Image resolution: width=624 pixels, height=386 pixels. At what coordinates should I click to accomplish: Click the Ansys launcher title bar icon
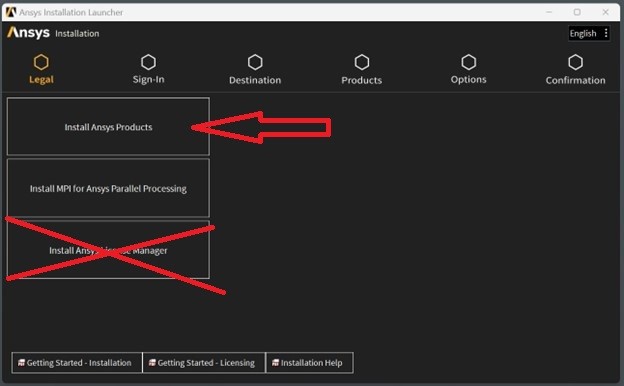point(11,12)
